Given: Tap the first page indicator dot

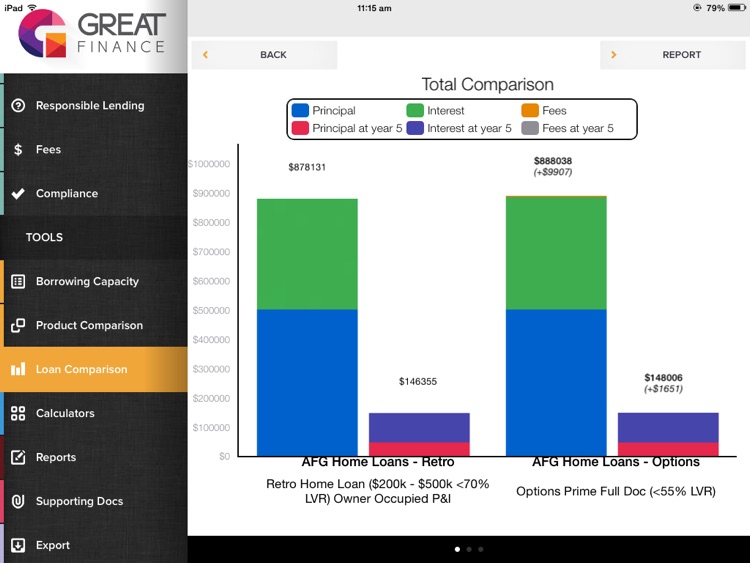Looking at the screenshot, I should 457,549.
